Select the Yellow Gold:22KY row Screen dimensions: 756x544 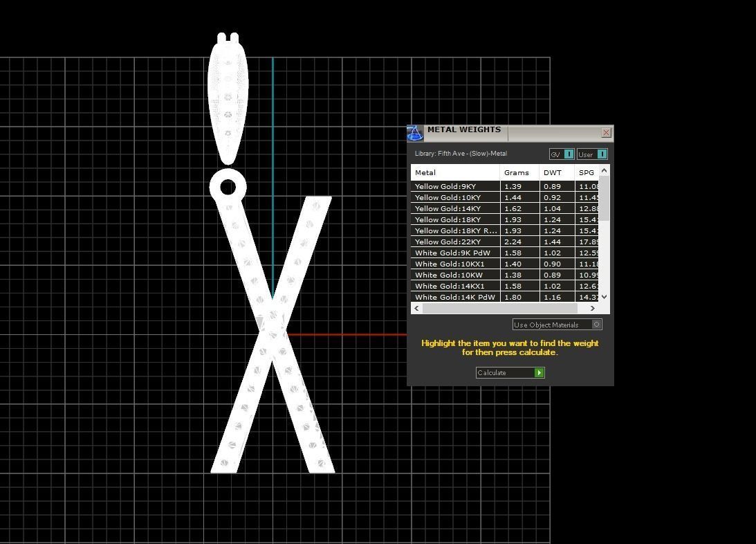505,242
